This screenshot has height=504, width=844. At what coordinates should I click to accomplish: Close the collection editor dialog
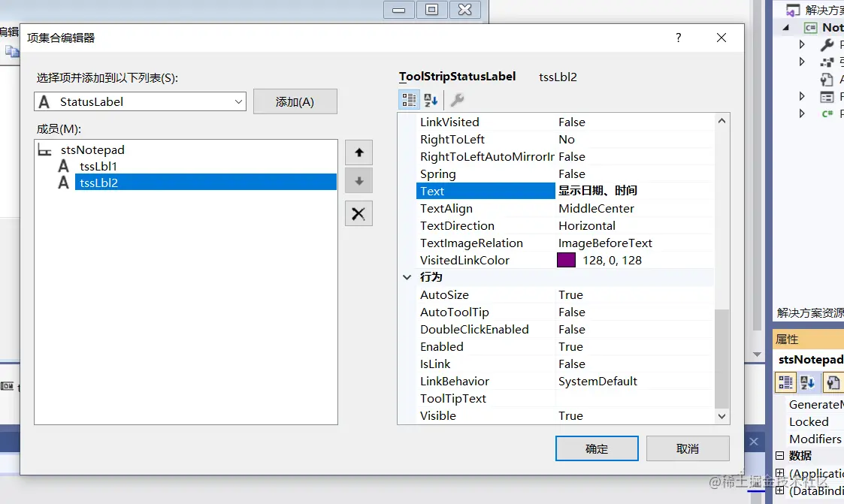coord(721,38)
